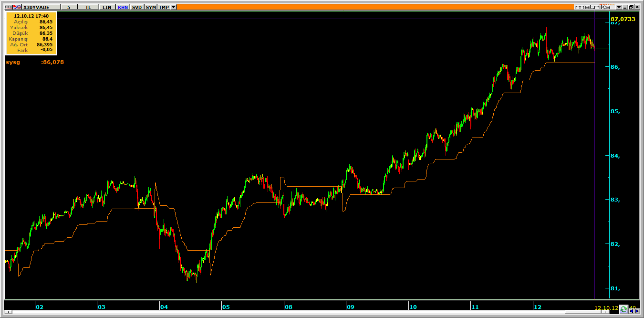Click the Ağ. Ort value 86,395
Image resolution: width=644 pixels, height=318 pixels.
pyautogui.click(x=44, y=44)
